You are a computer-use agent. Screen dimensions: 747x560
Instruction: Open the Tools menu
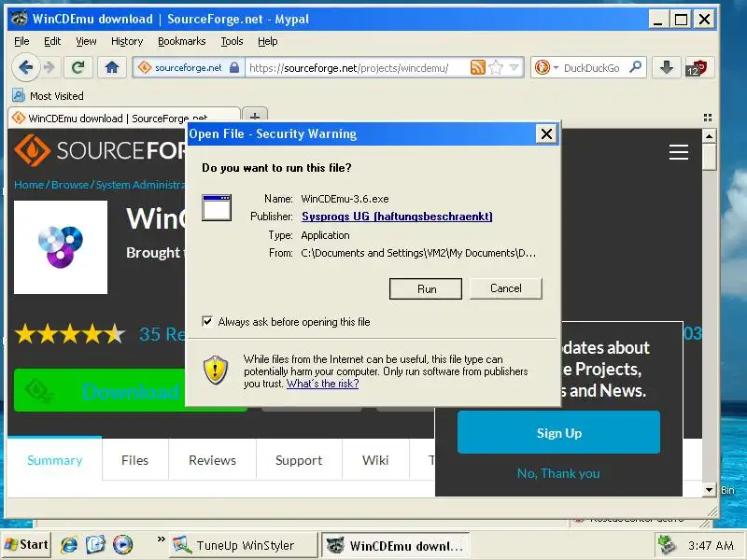[232, 41]
